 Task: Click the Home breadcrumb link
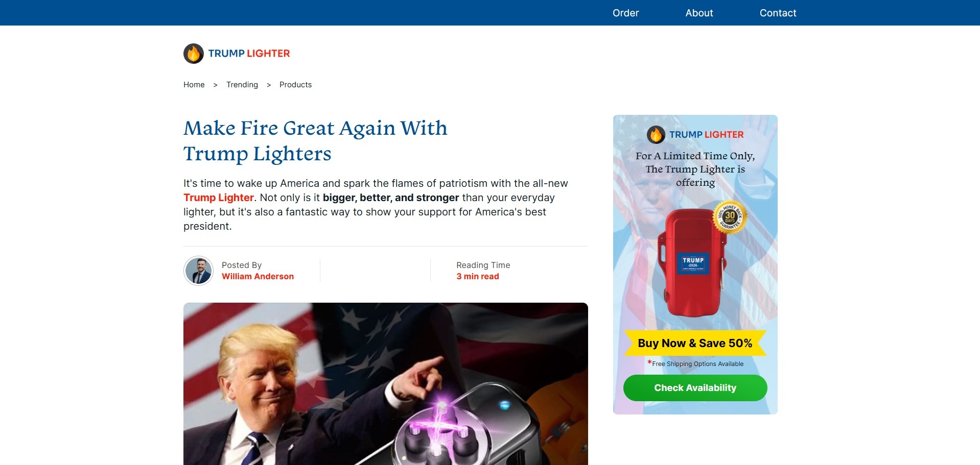click(194, 85)
